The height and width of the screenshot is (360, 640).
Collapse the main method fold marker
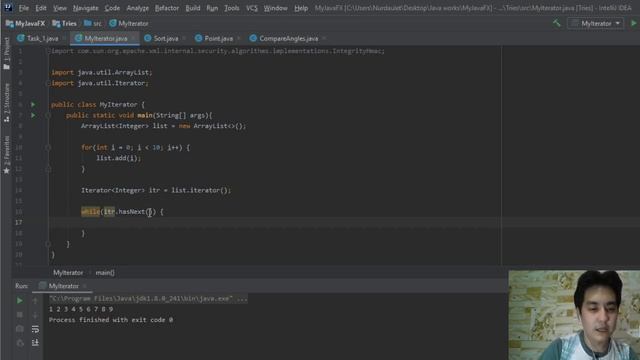click(x=48, y=116)
